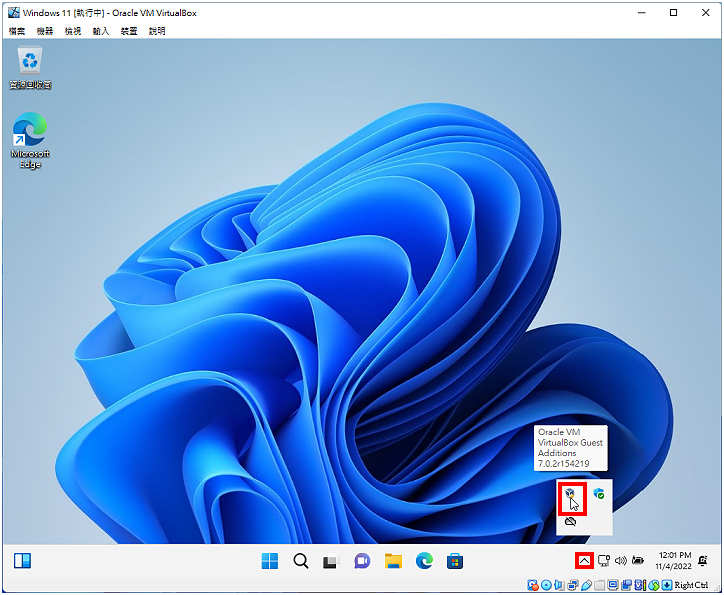Open the 說明 (Help) menu

pos(157,31)
